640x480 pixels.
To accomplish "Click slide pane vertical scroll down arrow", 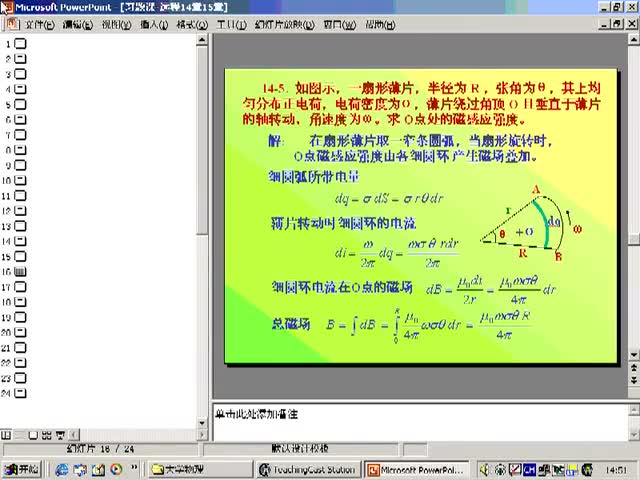I will coord(633,355).
